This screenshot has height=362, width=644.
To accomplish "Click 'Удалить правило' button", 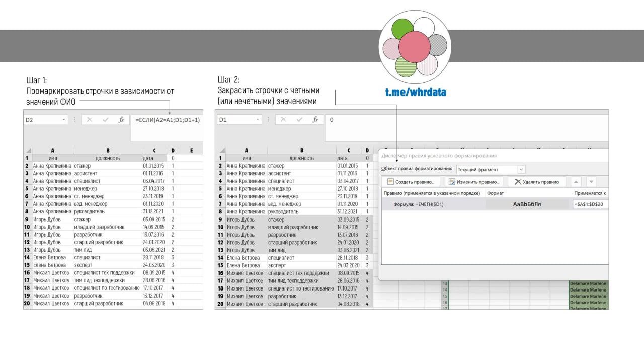I will (537, 182).
